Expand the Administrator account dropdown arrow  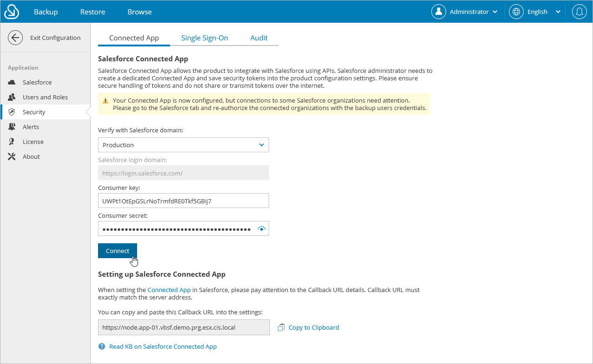(x=495, y=12)
